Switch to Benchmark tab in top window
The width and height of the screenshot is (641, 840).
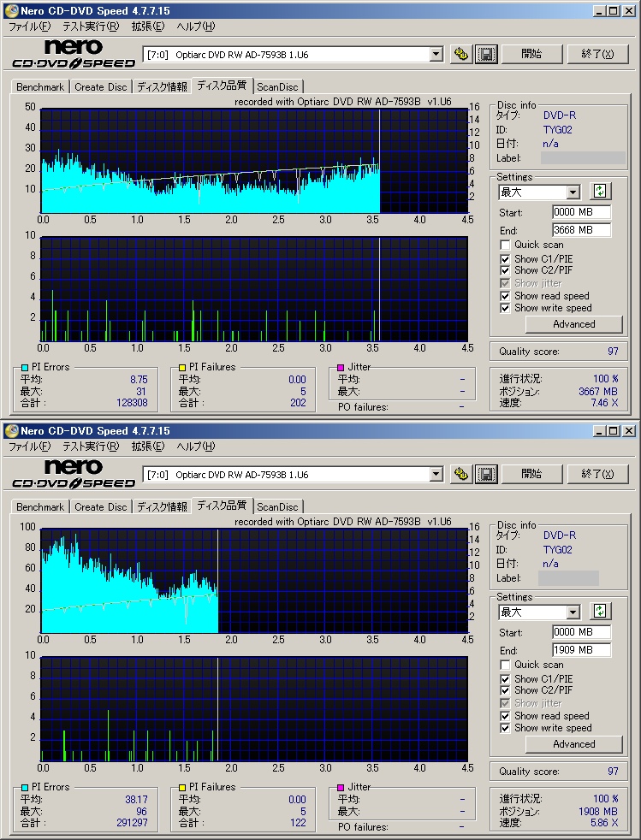[x=40, y=86]
